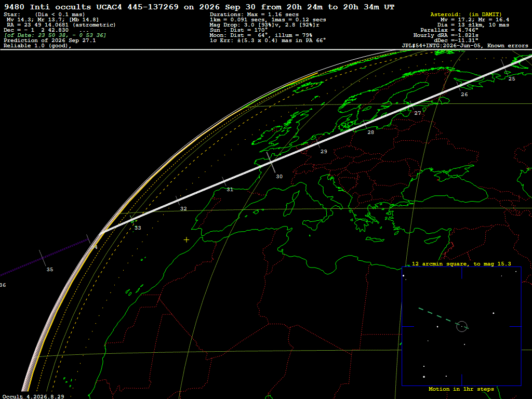Viewport: 532px width, 399px height.
Task: Click the minute 26 path marker
Action: (458, 86)
